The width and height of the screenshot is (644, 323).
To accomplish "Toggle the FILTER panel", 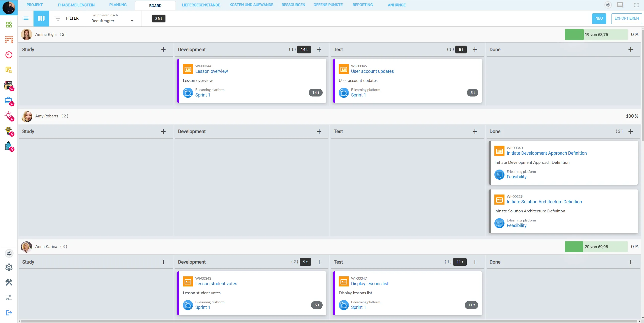I will 67,18.
